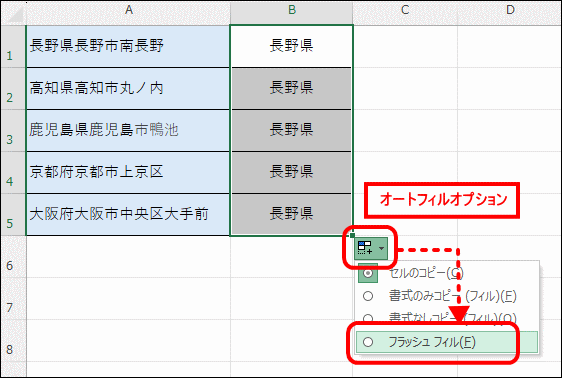The height and width of the screenshot is (378, 562).
Task: Click cell B2 with 長野県
Action: pyautogui.click(x=291, y=88)
